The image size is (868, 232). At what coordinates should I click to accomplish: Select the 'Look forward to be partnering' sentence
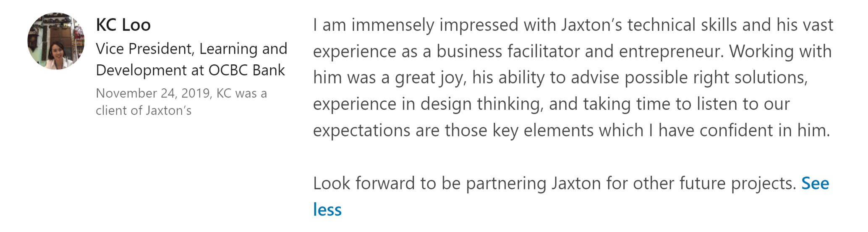tap(554, 184)
